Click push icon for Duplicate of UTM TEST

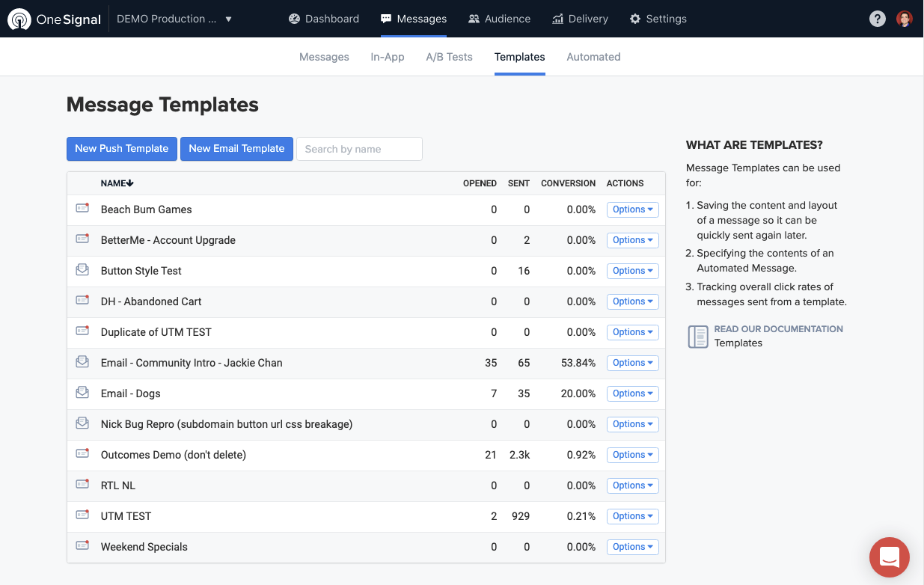coord(82,331)
